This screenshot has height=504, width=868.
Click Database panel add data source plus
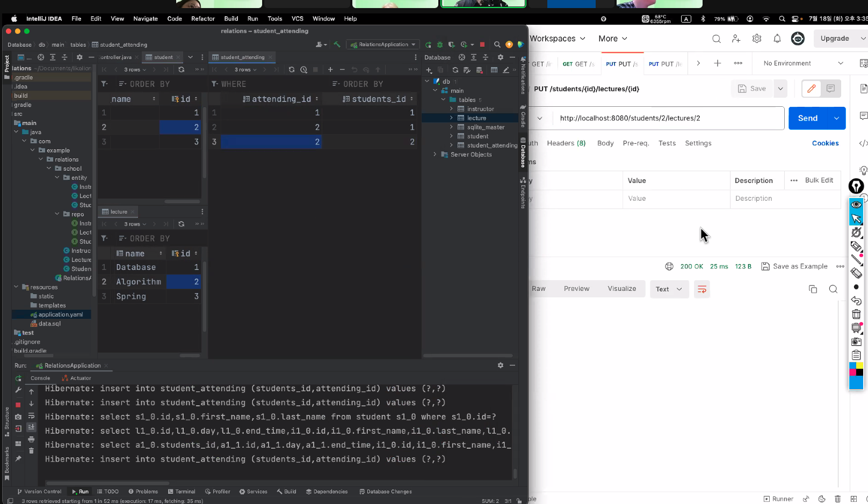(x=429, y=70)
